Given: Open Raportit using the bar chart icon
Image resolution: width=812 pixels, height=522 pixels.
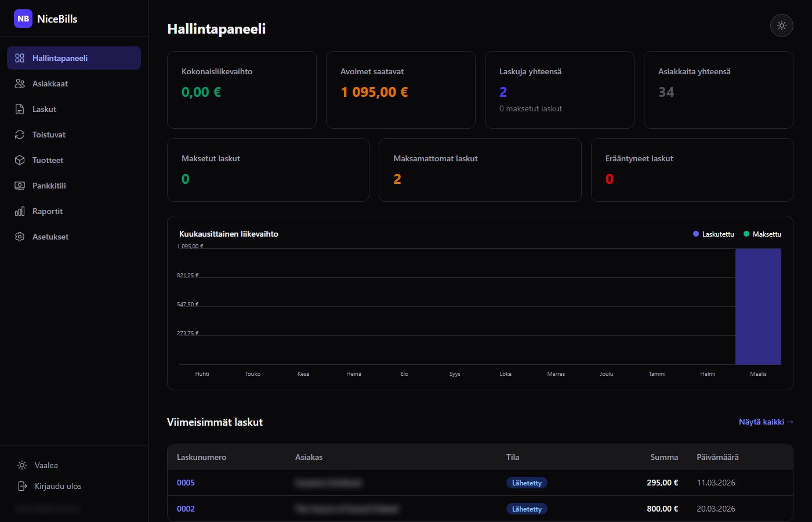Looking at the screenshot, I should pyautogui.click(x=20, y=211).
